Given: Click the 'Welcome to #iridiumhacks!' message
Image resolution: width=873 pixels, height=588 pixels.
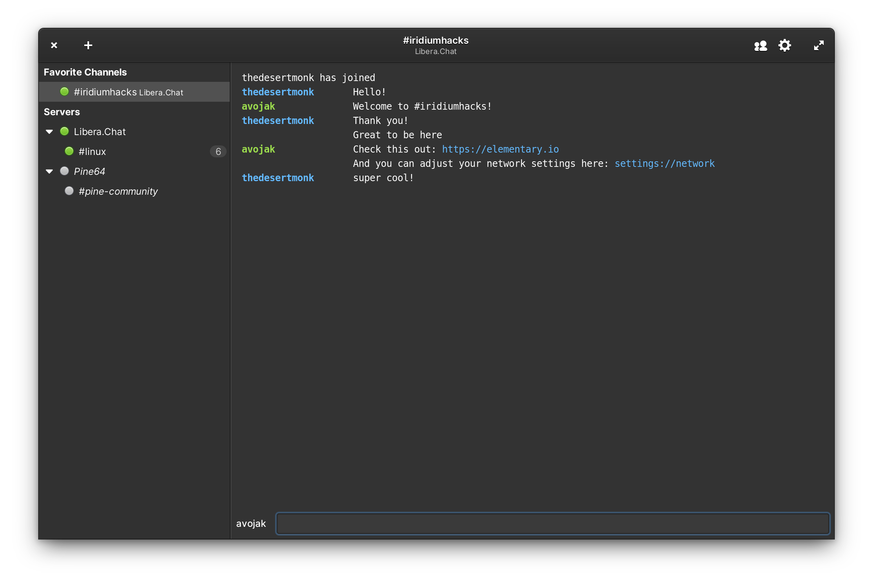Looking at the screenshot, I should coord(422,106).
